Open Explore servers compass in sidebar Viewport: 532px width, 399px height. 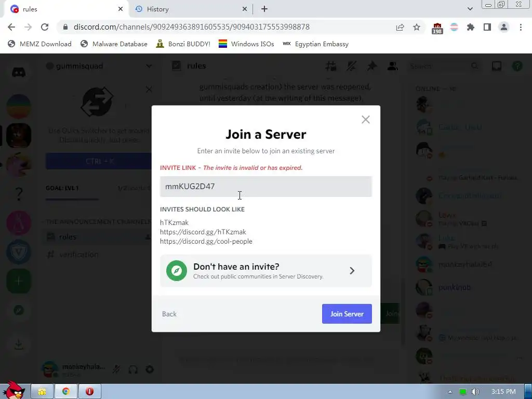(x=19, y=310)
